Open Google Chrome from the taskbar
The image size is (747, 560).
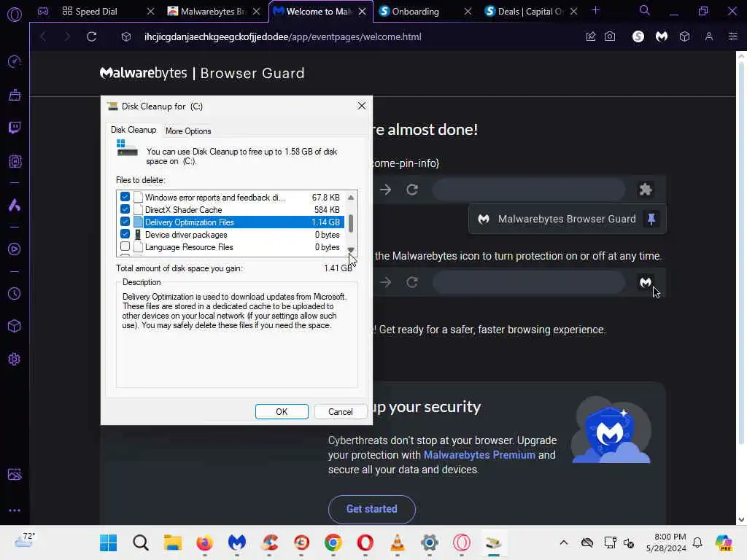pos(333,542)
